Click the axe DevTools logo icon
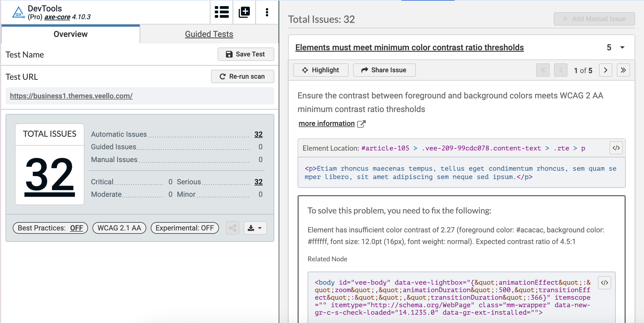The height and width of the screenshot is (323, 644). (x=19, y=13)
